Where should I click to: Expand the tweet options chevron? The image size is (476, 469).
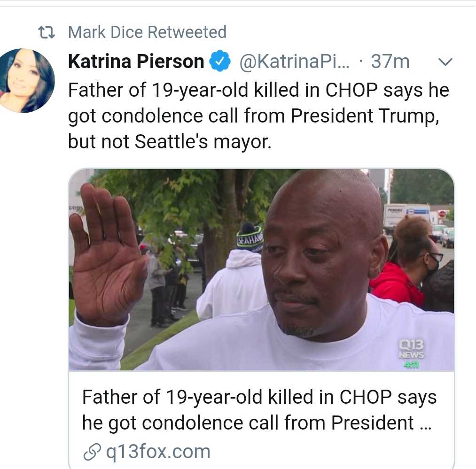tap(445, 62)
